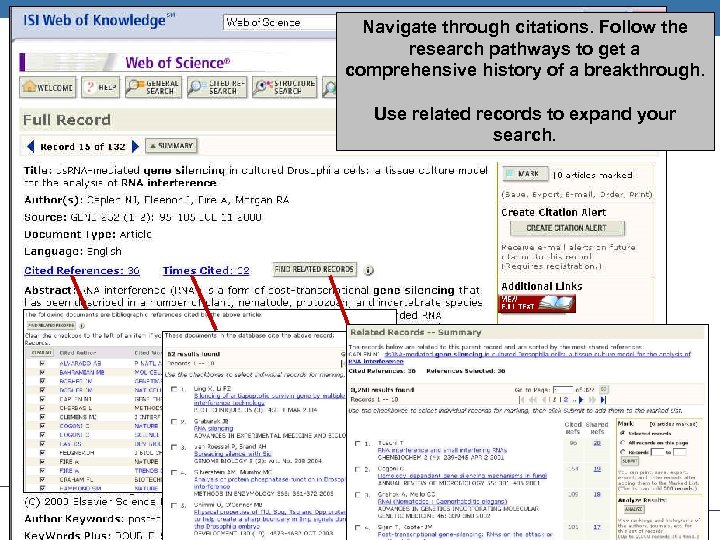Image resolution: width=720 pixels, height=540 pixels.
Task: Open shared refs count 20 link
Action: point(597,443)
